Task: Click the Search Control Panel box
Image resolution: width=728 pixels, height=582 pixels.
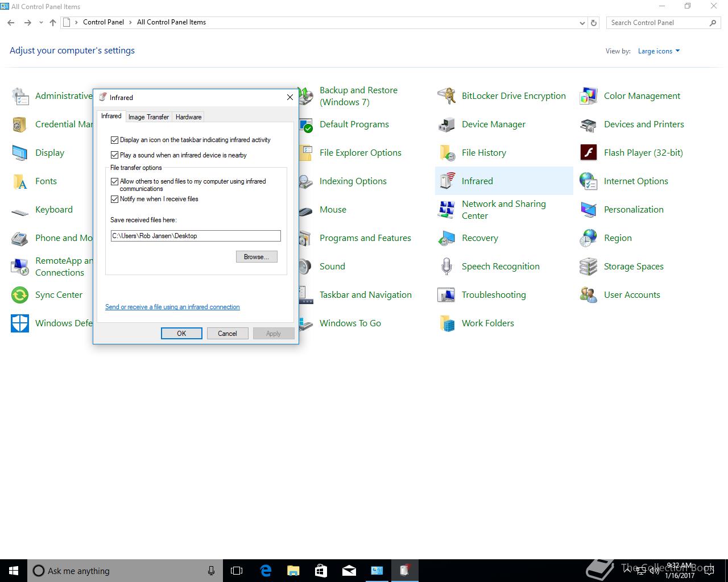Action: [663, 23]
